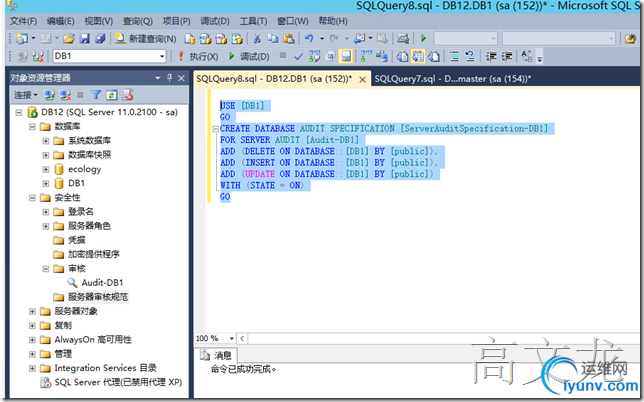Click the Paste clipboard icon
This screenshot has height=402, width=644.
[289, 39]
